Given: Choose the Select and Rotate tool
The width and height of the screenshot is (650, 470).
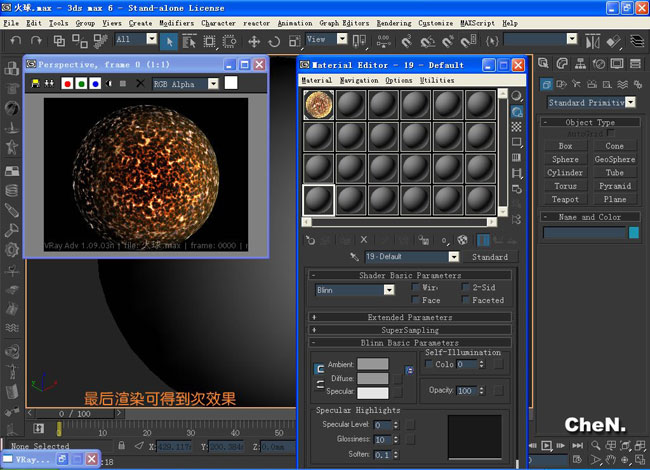Looking at the screenshot, I should pos(274,41).
